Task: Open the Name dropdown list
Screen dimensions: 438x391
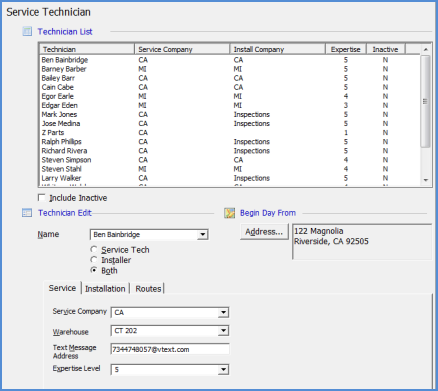Action: click(203, 235)
